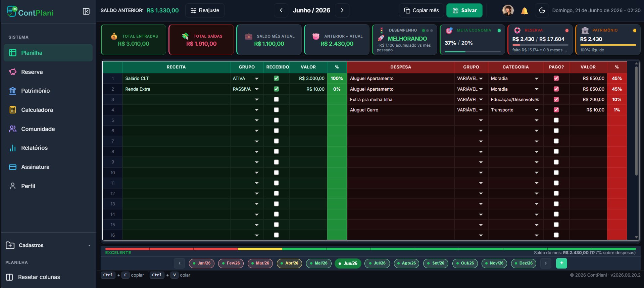Go to next month with right chevron
Screen dimensions: 644x288
[x=342, y=10]
